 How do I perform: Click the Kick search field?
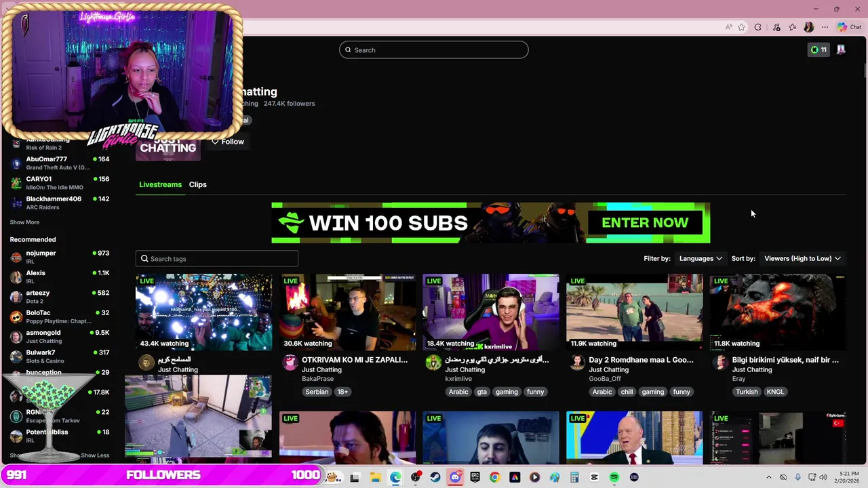tap(433, 49)
